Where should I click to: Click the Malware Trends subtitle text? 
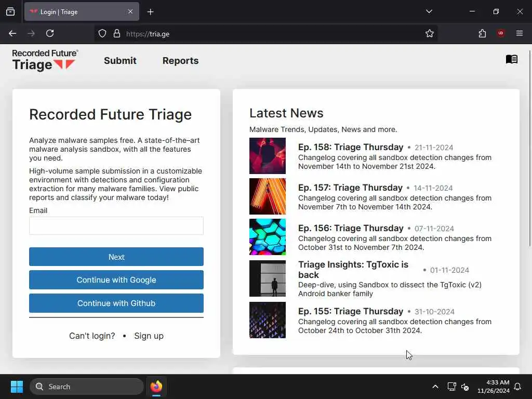pos(323,129)
